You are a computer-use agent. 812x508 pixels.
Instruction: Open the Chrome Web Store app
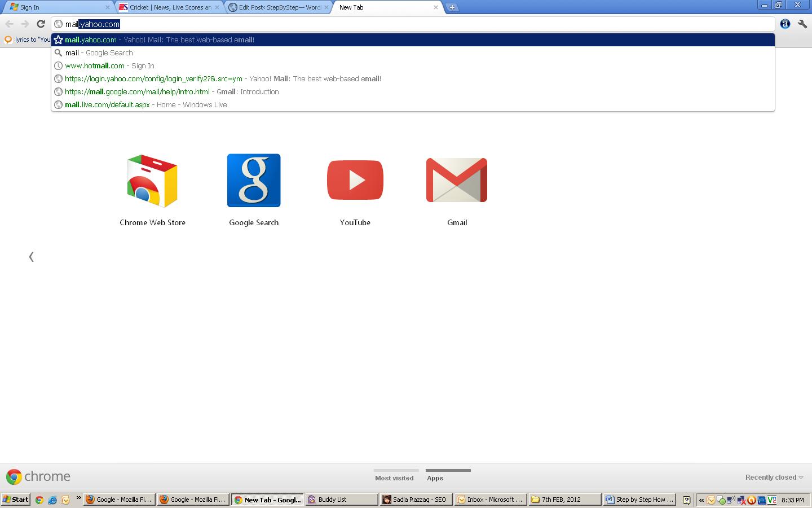tap(152, 181)
